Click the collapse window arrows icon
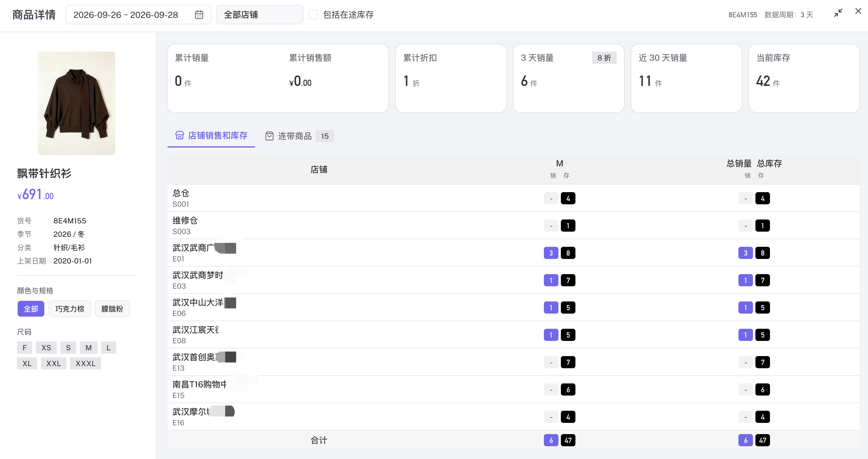868x459 pixels. 838,13
